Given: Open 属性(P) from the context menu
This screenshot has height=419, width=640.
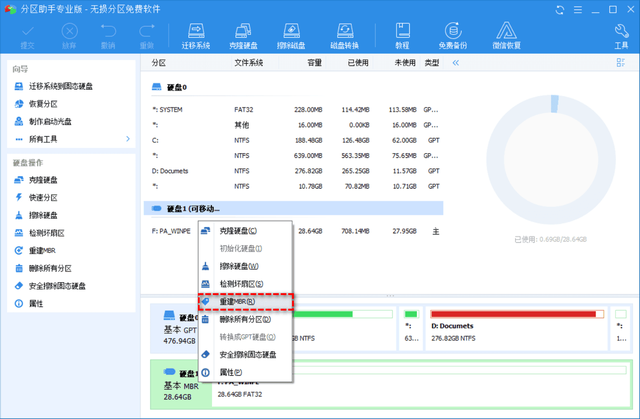Looking at the screenshot, I should pos(245,372).
